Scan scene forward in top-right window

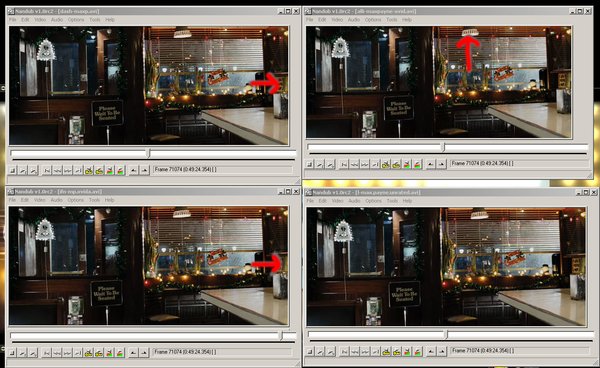click(417, 164)
